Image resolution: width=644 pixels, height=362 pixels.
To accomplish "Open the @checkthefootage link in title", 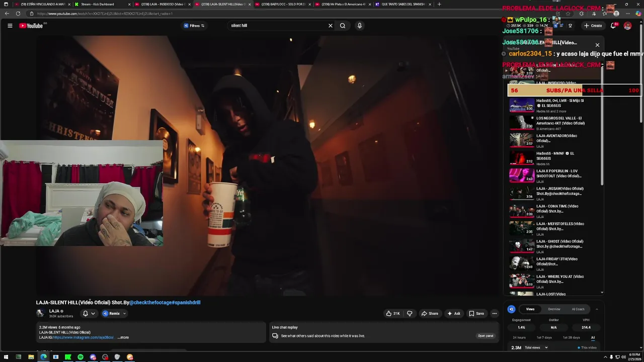I will tap(150, 303).
